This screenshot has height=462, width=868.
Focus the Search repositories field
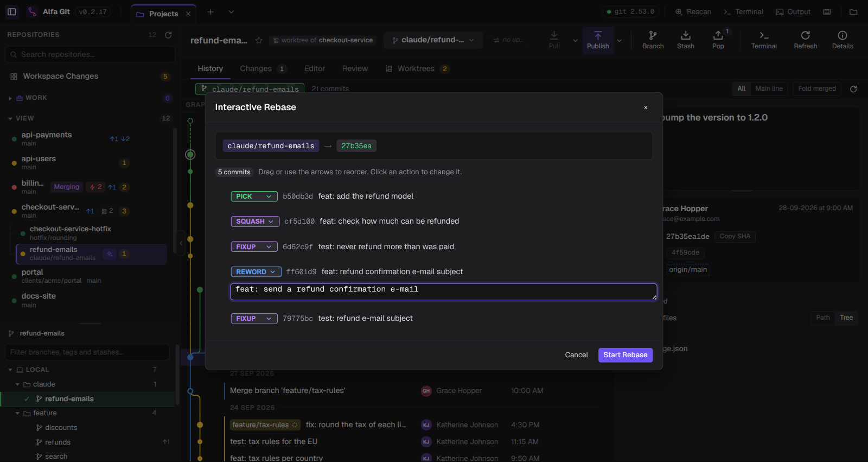90,54
